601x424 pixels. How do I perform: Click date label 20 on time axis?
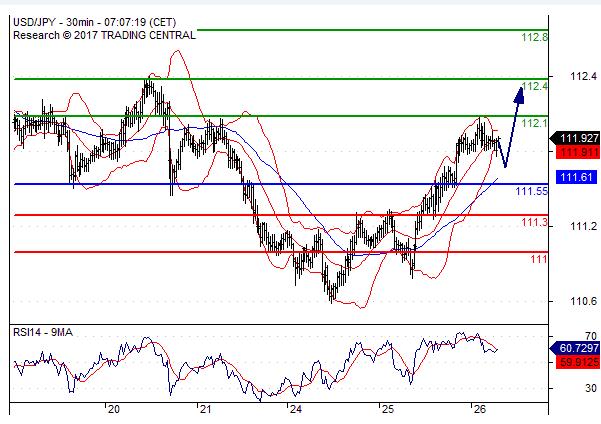(113, 409)
